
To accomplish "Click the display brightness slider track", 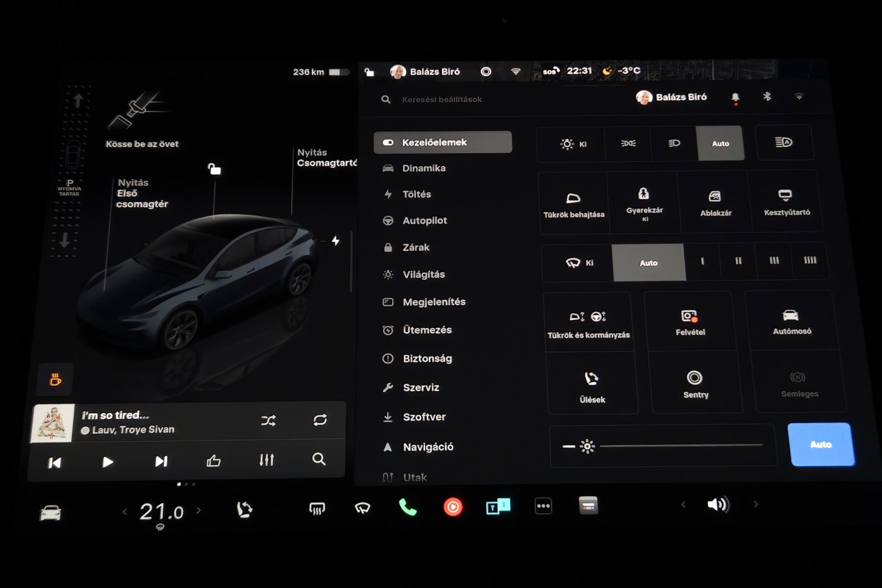I will (x=681, y=445).
